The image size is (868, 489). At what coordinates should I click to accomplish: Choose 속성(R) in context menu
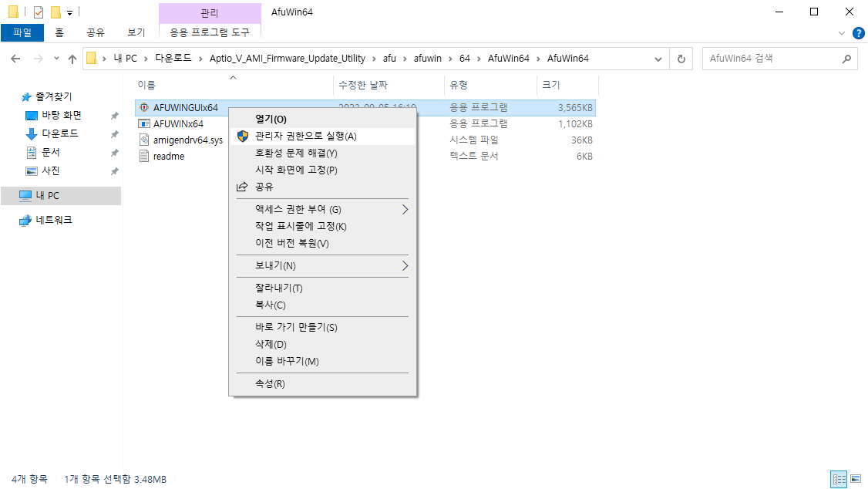(323, 384)
